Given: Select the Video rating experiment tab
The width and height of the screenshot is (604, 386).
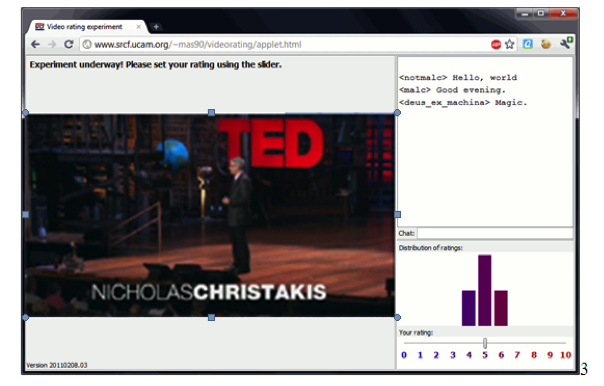Looking at the screenshot, I should click(85, 27).
